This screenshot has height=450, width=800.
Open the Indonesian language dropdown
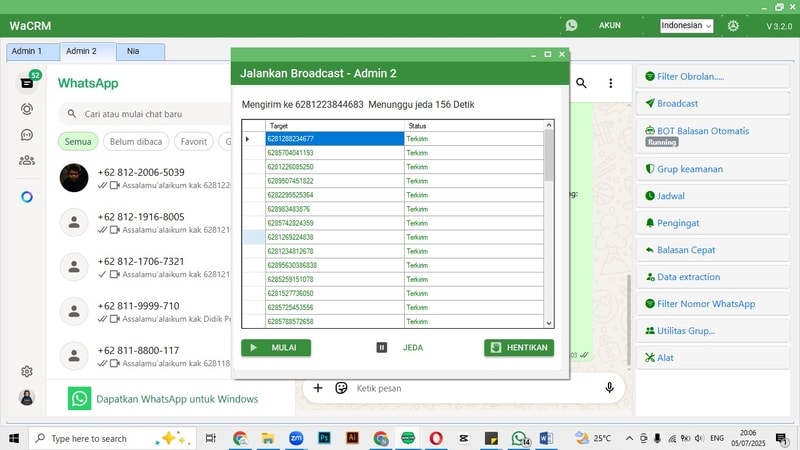coord(686,26)
